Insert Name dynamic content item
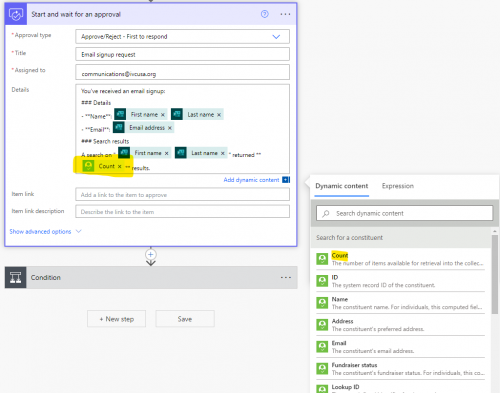 click(x=401, y=303)
